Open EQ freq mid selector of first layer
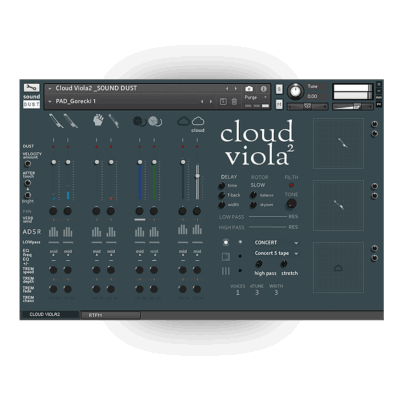This screenshot has width=400, height=400. tap(54, 252)
